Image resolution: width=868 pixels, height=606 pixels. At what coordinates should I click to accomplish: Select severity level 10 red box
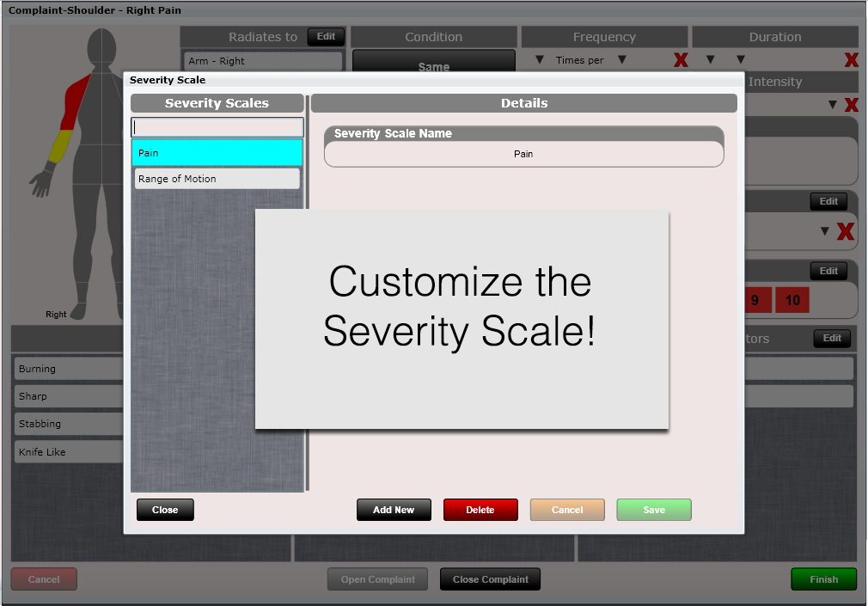point(792,301)
